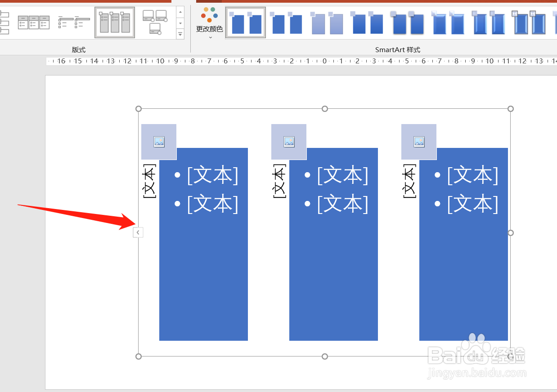This screenshot has width=557, height=392.
Task: Insert picture in the middle column placeholder
Action: (x=289, y=142)
